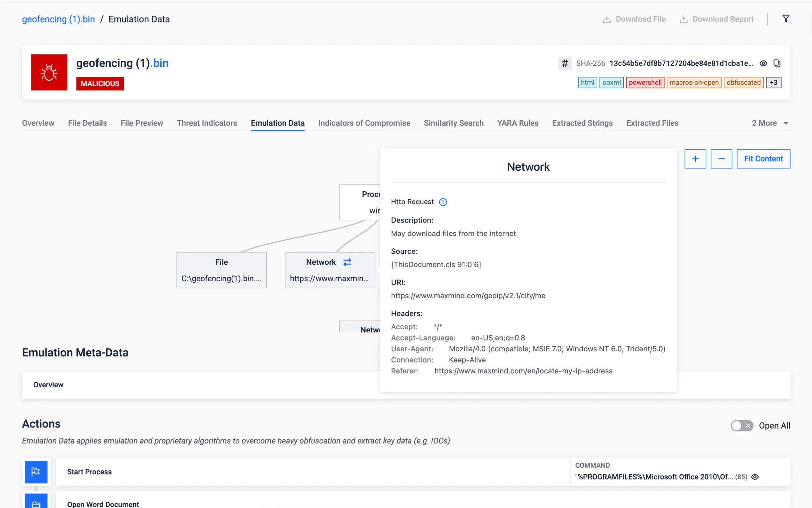Click the red malware bug icon
Image resolution: width=812 pixels, height=508 pixels.
[49, 72]
